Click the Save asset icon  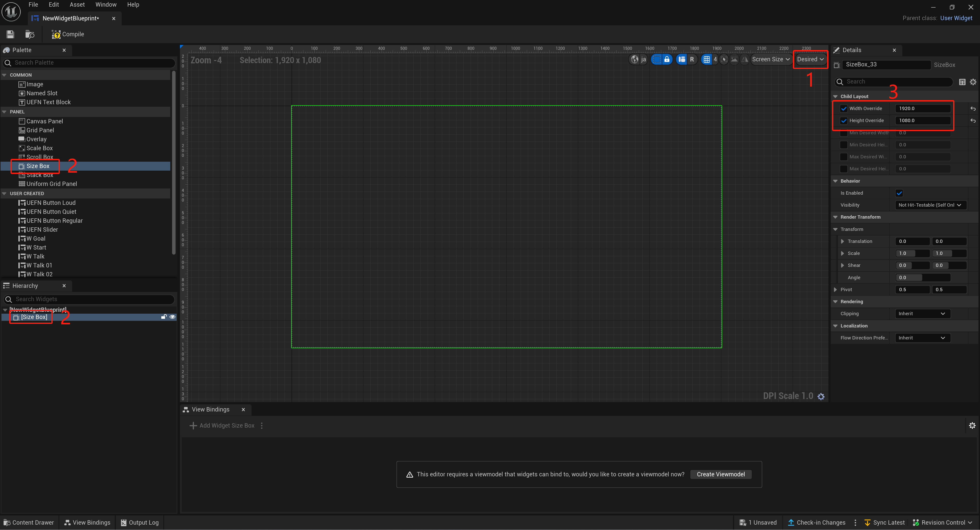(10, 34)
